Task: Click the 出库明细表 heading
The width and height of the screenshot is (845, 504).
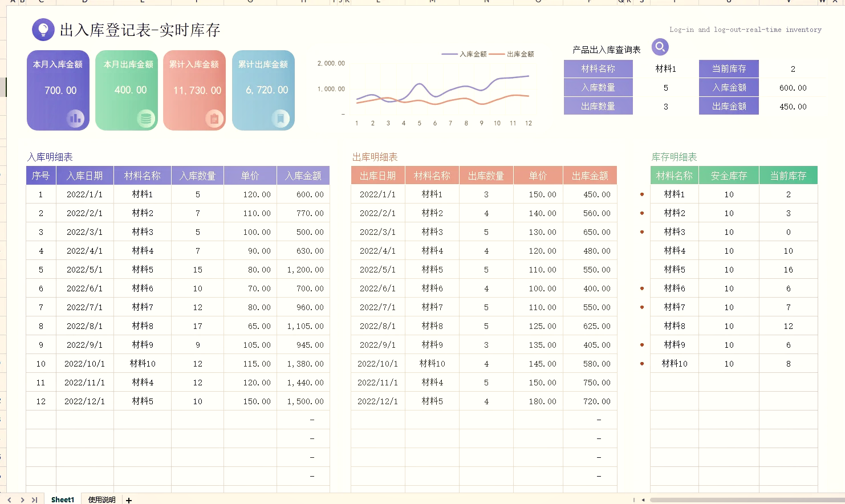Action: click(375, 157)
